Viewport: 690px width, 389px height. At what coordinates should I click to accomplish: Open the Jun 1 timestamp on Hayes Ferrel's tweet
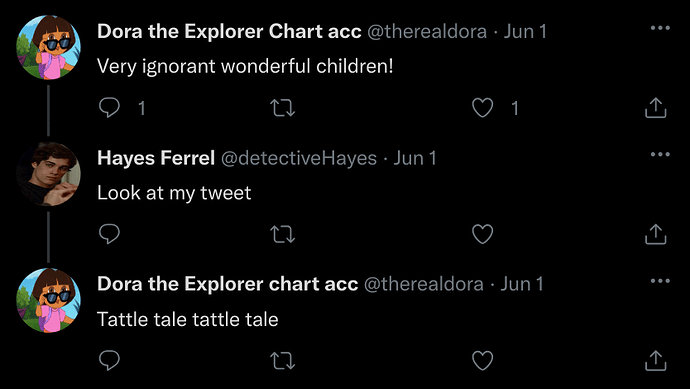click(x=415, y=158)
